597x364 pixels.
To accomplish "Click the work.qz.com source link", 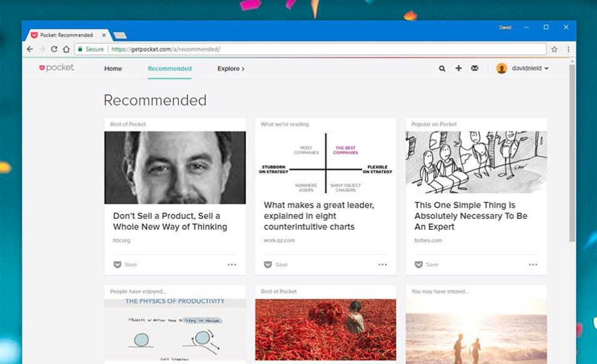I will point(279,240).
